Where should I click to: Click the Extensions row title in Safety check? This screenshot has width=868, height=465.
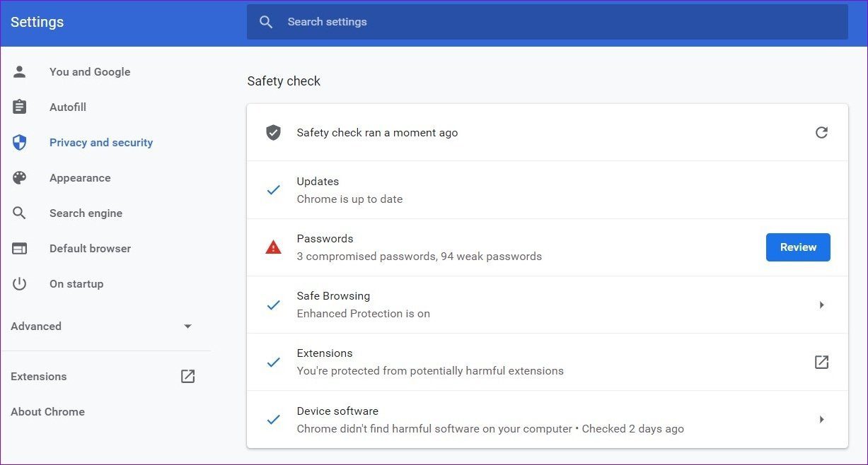click(x=325, y=353)
